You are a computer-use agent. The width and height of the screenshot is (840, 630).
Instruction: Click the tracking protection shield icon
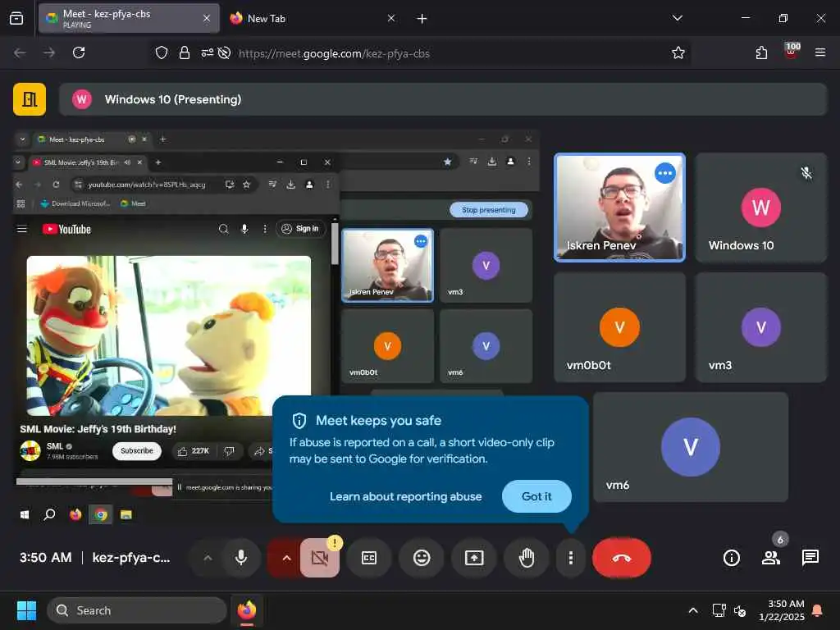(x=162, y=52)
